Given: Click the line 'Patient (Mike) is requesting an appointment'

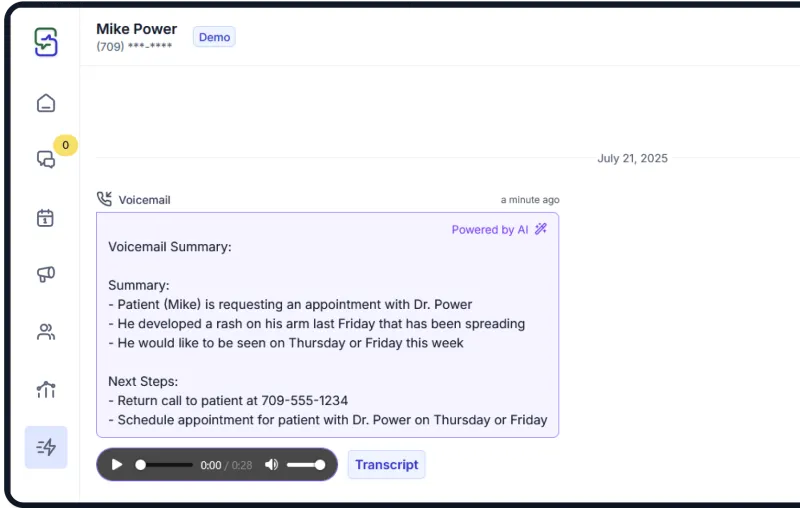Looking at the screenshot, I should 290,304.
